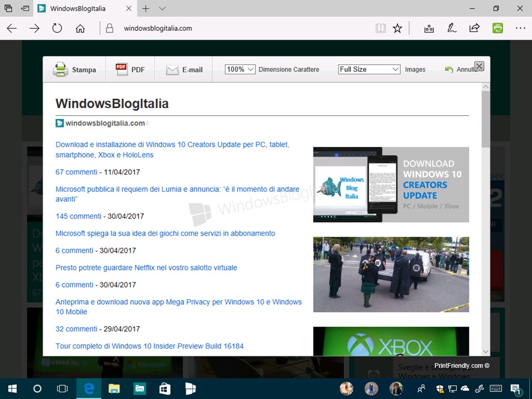Click the dialog scrollbar up arrow

point(485,87)
